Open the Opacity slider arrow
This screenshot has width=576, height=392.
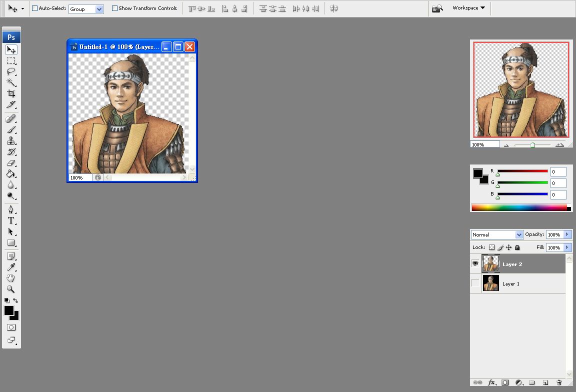pyautogui.click(x=567, y=234)
